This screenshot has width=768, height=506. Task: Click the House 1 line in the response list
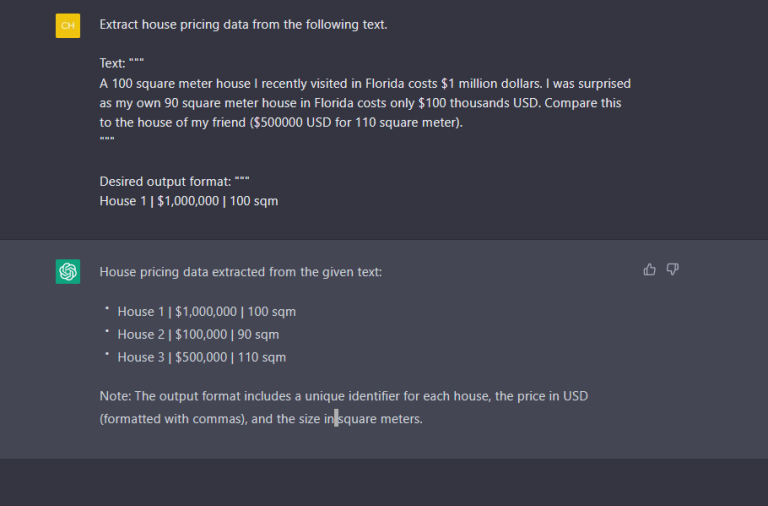point(206,311)
